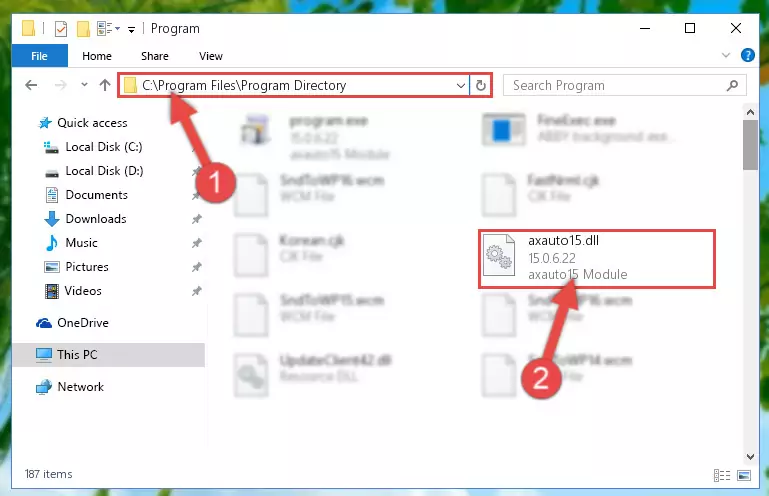
Task: Switch to the Home ribbon tab
Action: (x=97, y=56)
